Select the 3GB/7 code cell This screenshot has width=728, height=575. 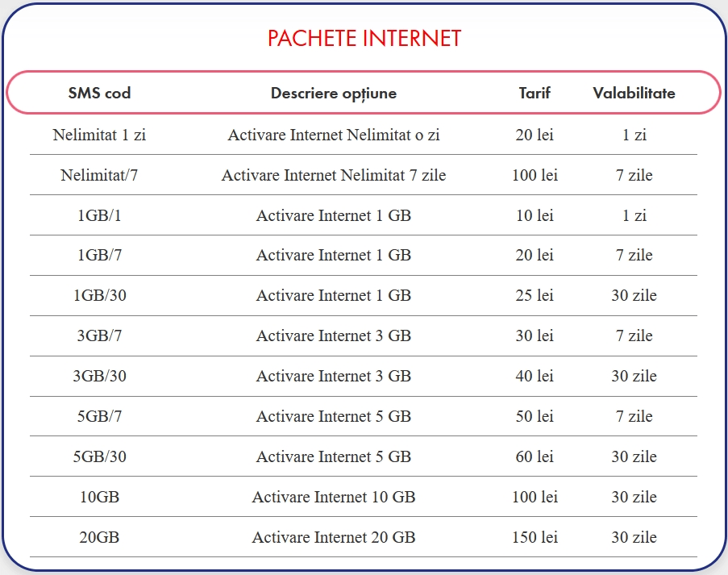point(99,336)
